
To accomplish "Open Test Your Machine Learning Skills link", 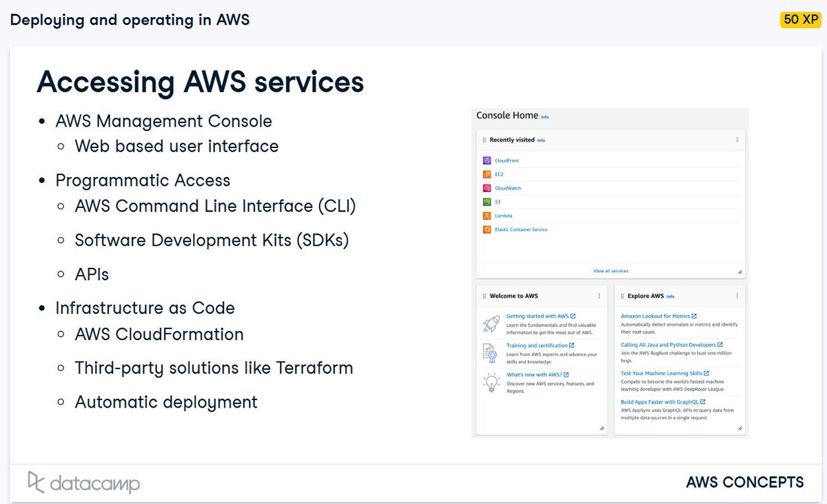I will pyautogui.click(x=661, y=373).
